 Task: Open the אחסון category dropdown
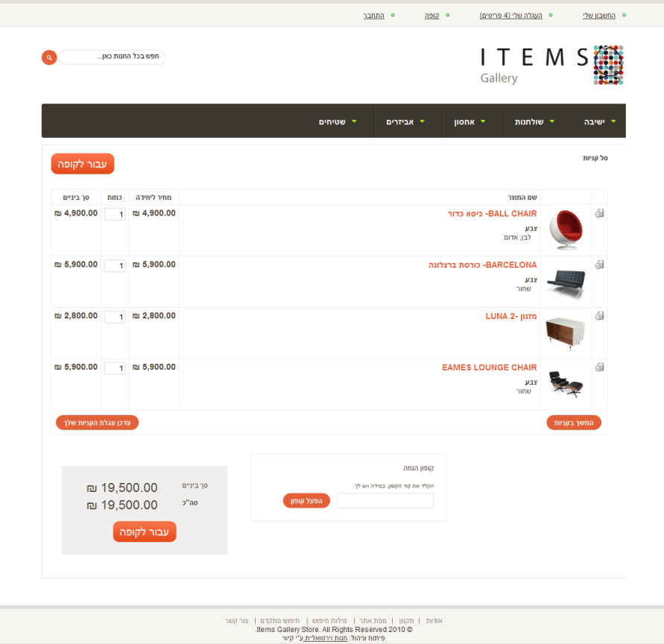(x=470, y=121)
